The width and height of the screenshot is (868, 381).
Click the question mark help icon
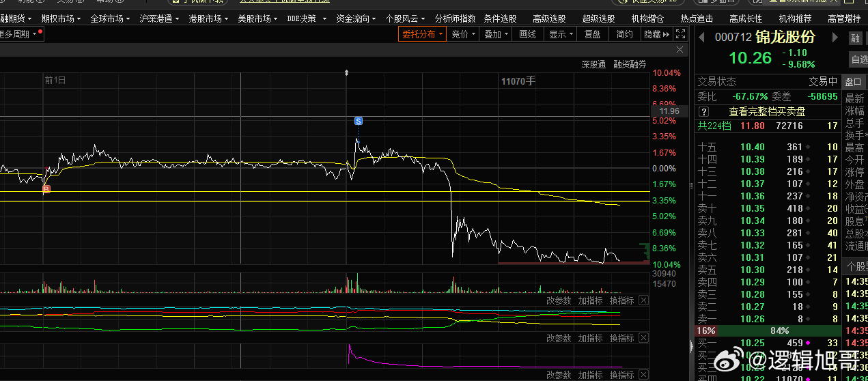point(703,112)
